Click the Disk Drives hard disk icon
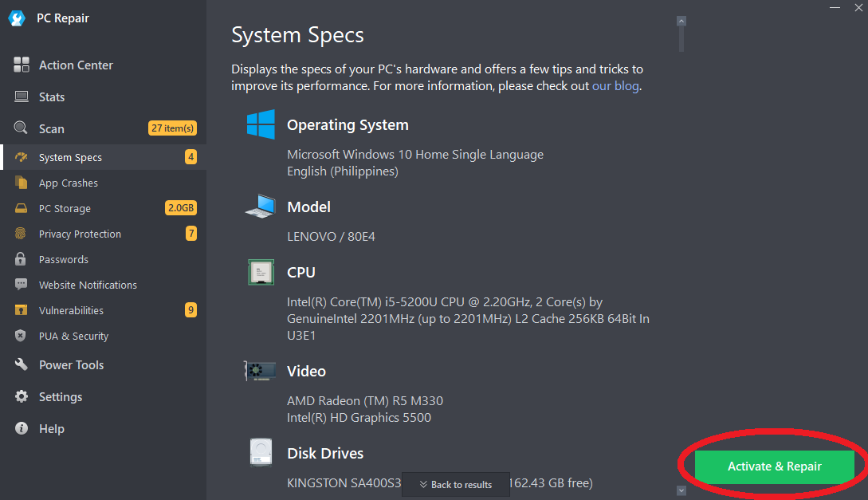Image resolution: width=868 pixels, height=500 pixels. (261, 452)
